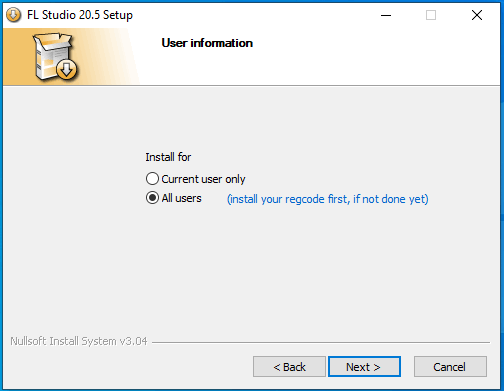504x391 pixels.
Task: Click the FL Studio 20.5 Setup title text
Action: coord(80,15)
